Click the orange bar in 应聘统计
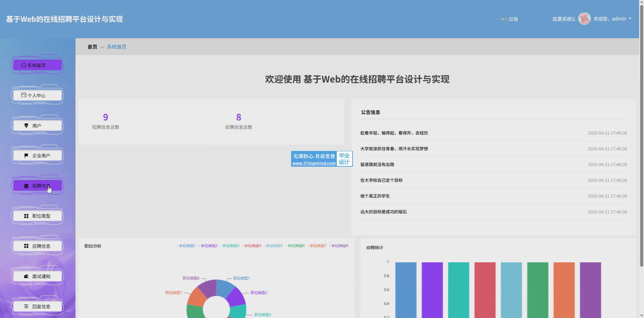 click(x=564, y=290)
